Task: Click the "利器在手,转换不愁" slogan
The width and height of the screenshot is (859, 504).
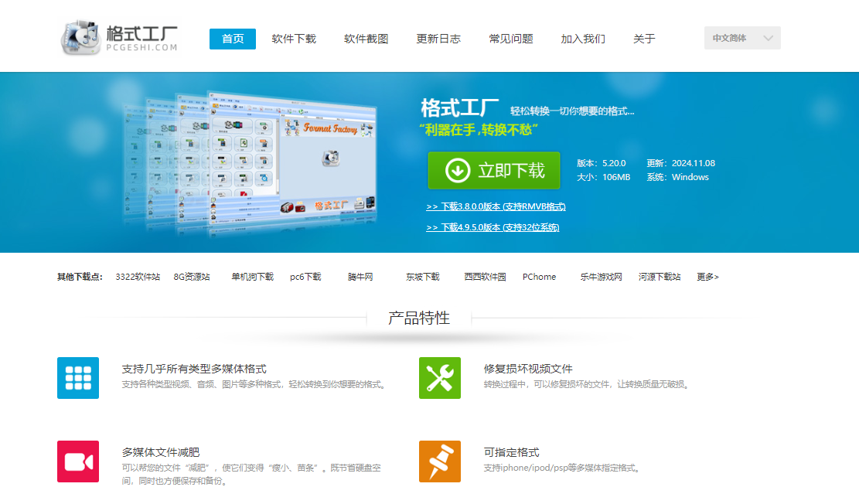Action: click(479, 130)
